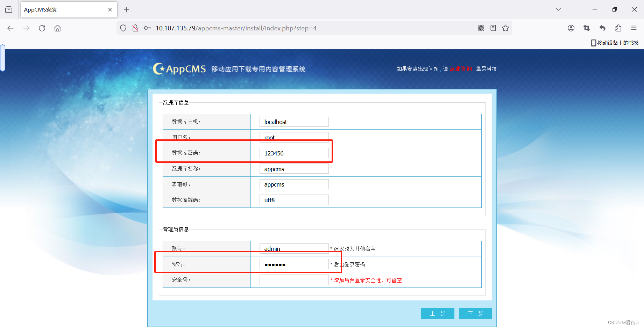Screen dimensions: 644x328
Task: Edit the 数据库编码 utf8 field
Action: 294,200
